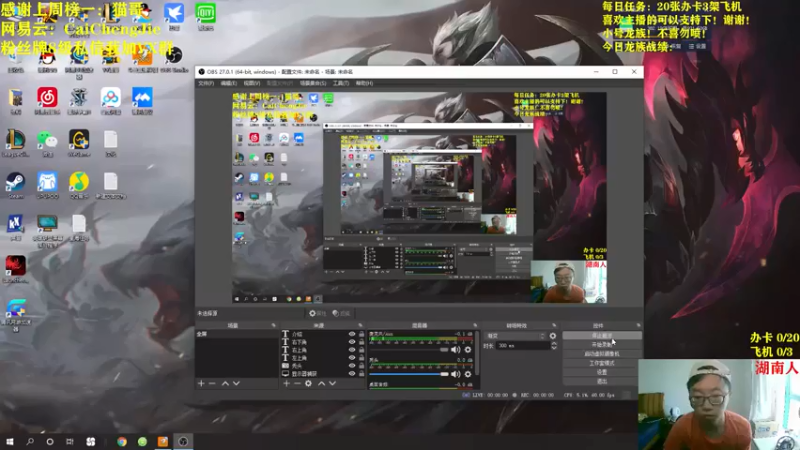Pop out the 控件 dock panel
This screenshot has height=450, width=800.
[x=638, y=326]
